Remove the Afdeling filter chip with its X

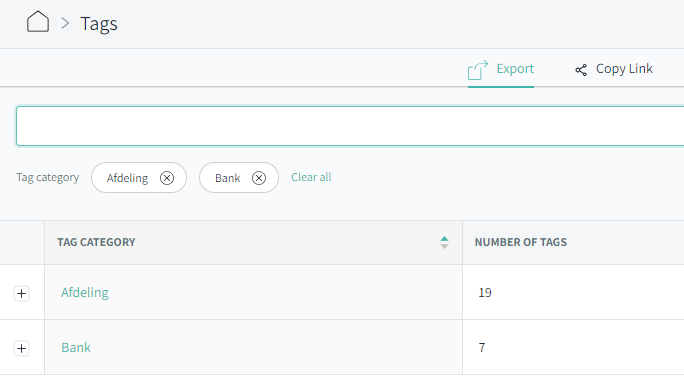point(167,178)
